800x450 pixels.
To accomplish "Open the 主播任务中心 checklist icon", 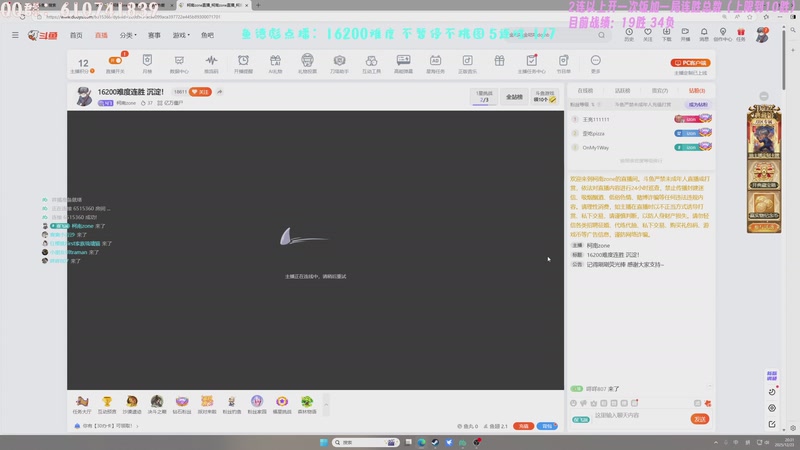I will tap(532, 60).
